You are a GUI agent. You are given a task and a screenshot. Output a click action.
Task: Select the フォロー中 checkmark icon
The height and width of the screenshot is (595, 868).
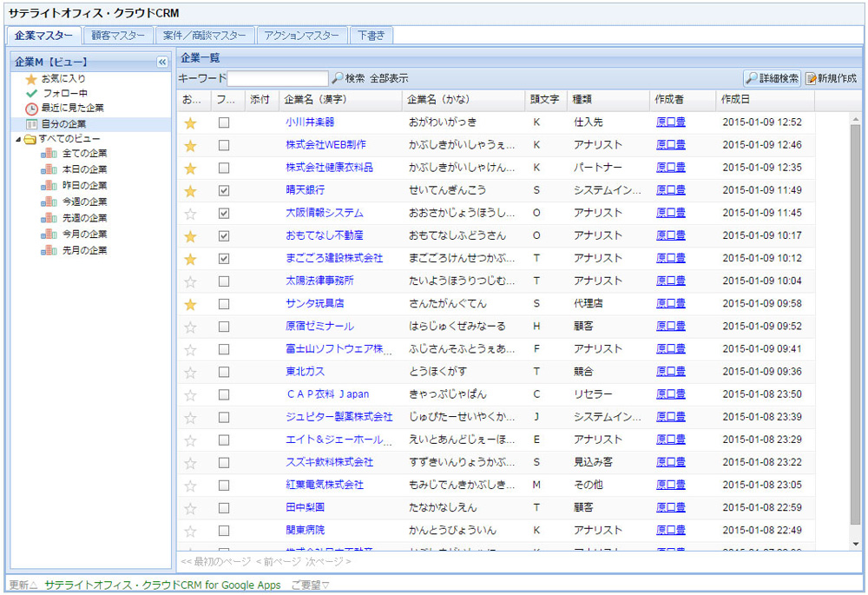tap(31, 93)
